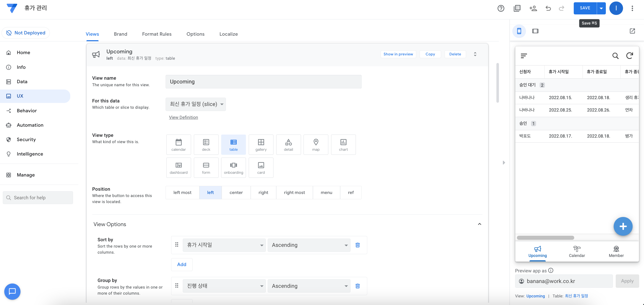Switch to the Format Rules tab

(x=157, y=34)
